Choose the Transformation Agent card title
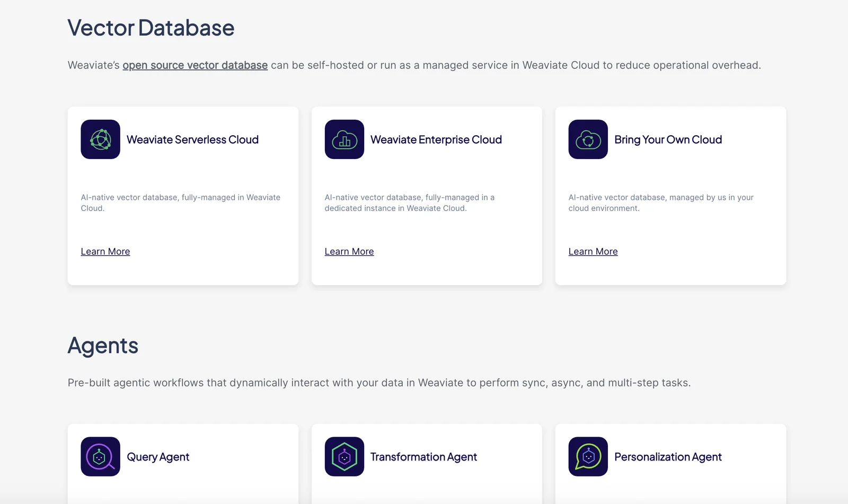The width and height of the screenshot is (848, 504). (x=423, y=457)
